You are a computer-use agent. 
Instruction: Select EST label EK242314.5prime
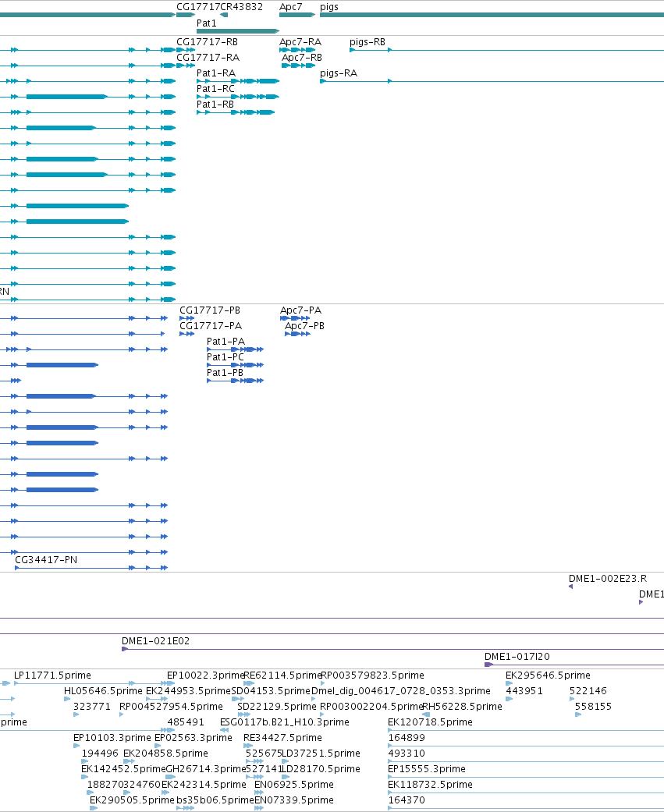(204, 784)
